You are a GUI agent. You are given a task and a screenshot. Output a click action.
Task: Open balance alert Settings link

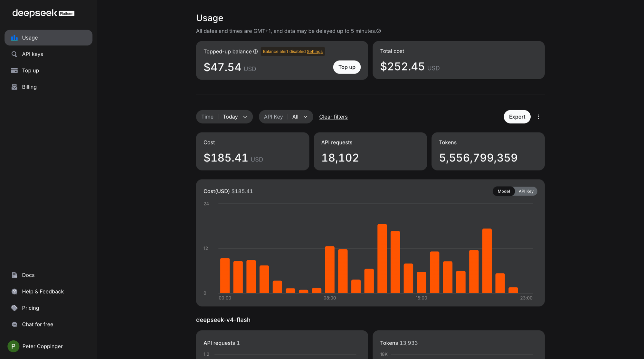pyautogui.click(x=315, y=52)
